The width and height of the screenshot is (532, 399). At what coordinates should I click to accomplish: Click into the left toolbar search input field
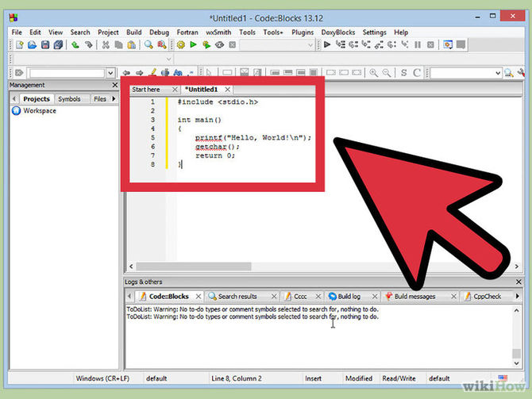tap(67, 73)
